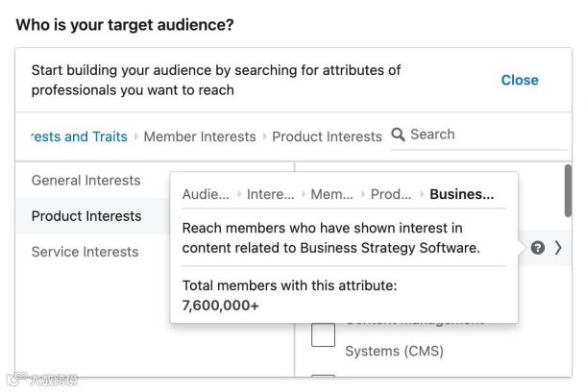Expand the Business Strategy Software chevron
The image size is (585, 392).
(559, 248)
